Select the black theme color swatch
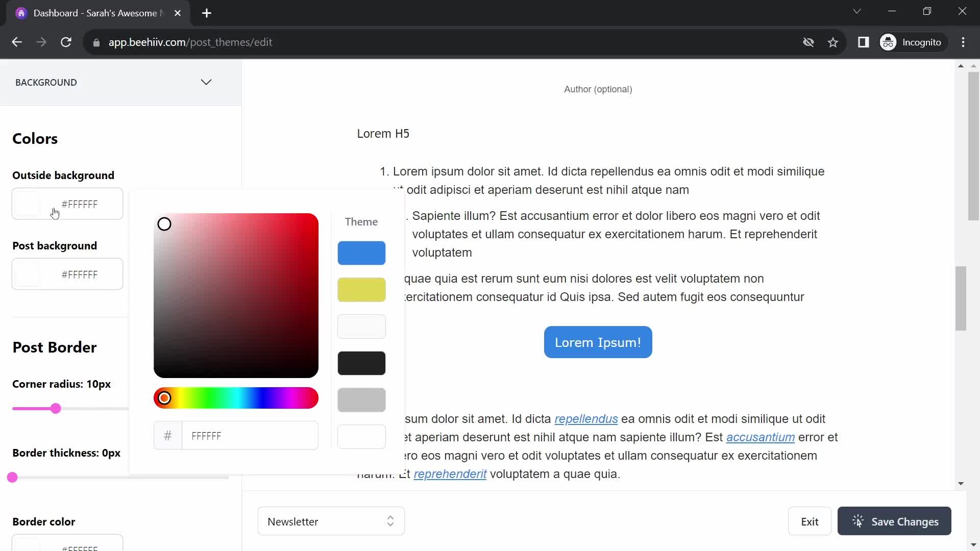This screenshot has width=980, height=551. pos(361,363)
